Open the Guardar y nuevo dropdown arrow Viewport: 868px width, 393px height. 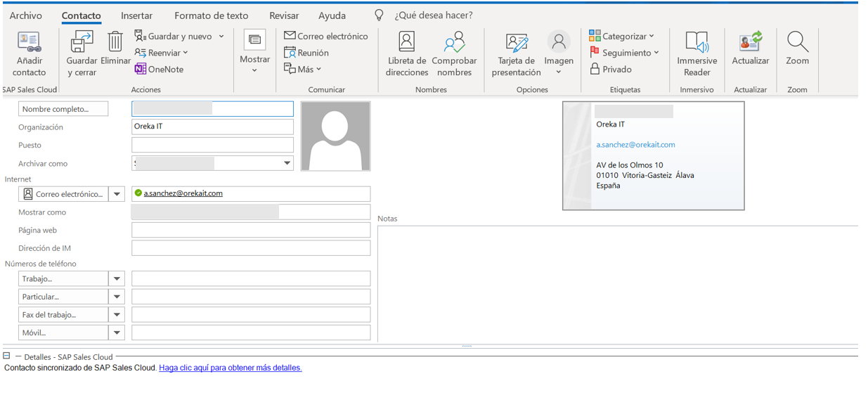point(221,36)
